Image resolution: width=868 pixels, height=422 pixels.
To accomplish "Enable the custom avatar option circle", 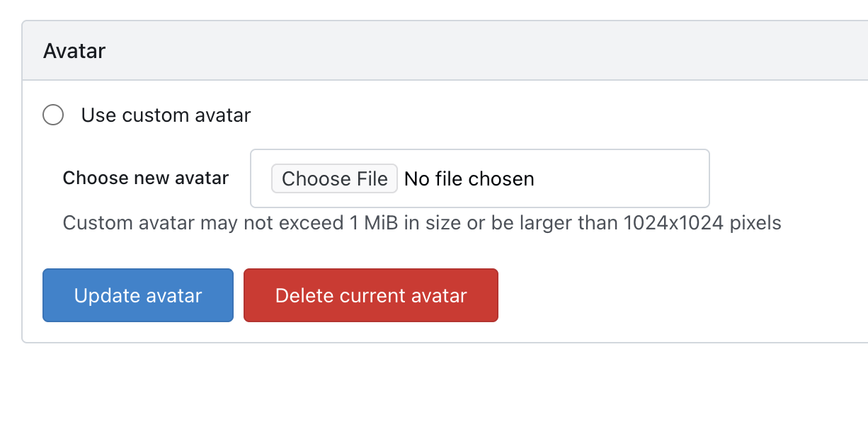I will coord(53,115).
